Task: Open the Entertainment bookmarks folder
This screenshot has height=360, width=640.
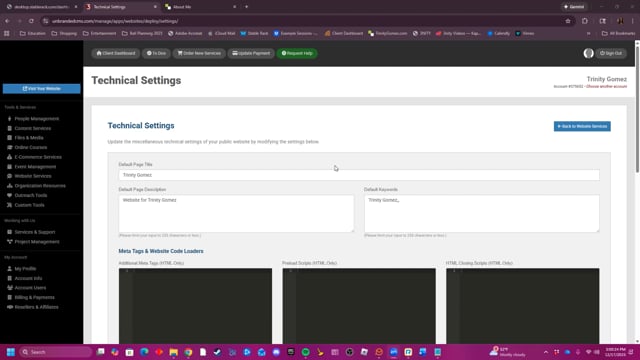Action: (100, 33)
